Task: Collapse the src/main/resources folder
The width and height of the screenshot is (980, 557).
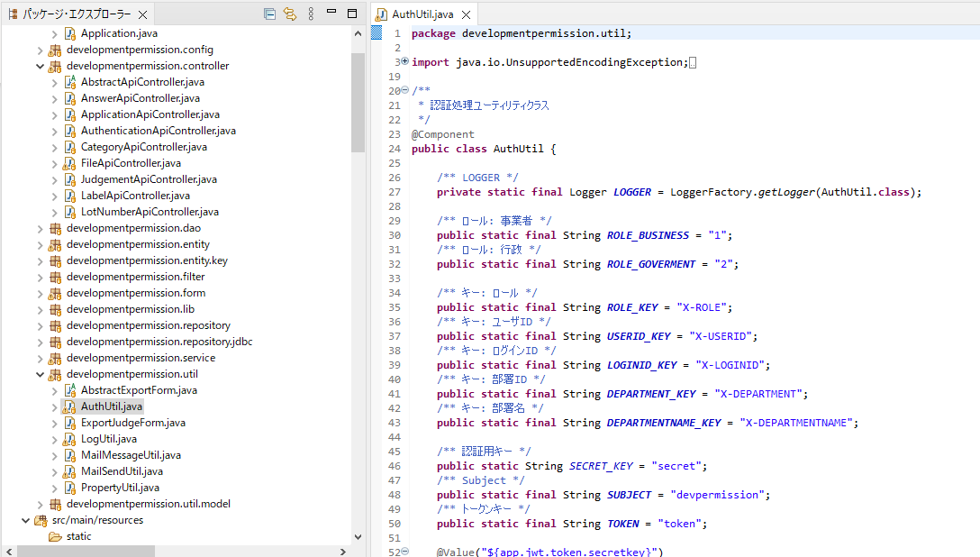Action: coord(25,520)
